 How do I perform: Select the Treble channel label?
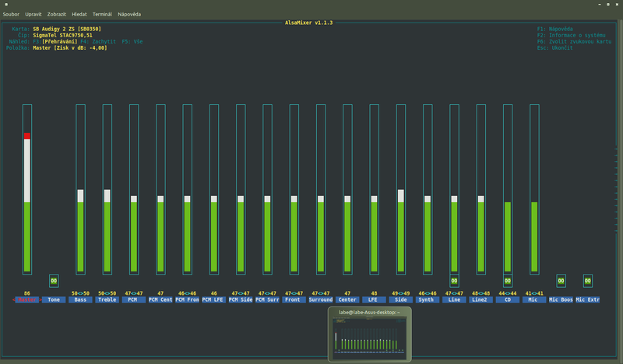pos(107,299)
